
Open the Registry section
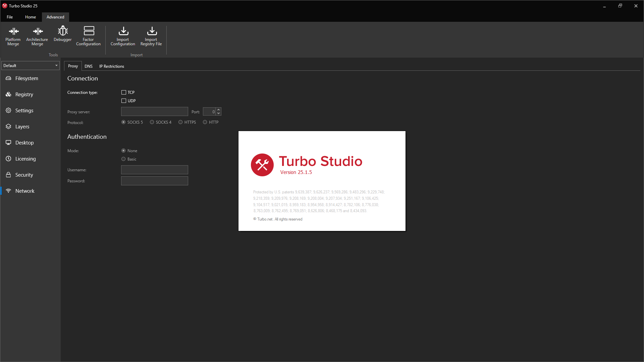pos(31,95)
